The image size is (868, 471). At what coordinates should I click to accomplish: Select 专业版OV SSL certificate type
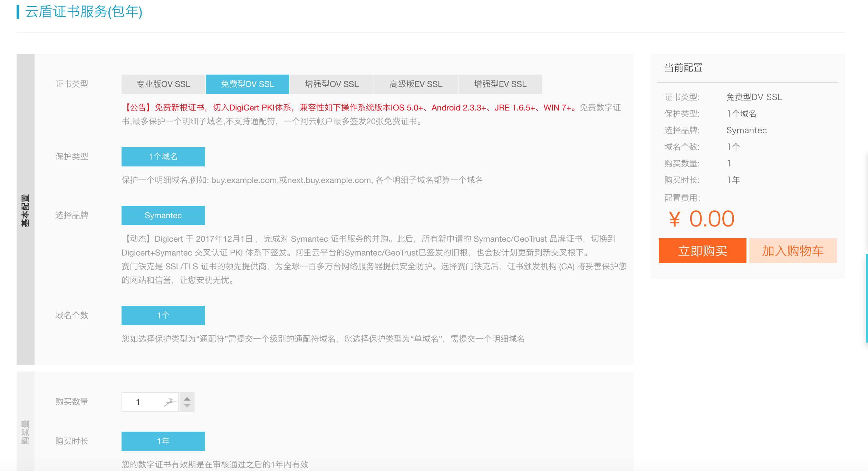163,84
